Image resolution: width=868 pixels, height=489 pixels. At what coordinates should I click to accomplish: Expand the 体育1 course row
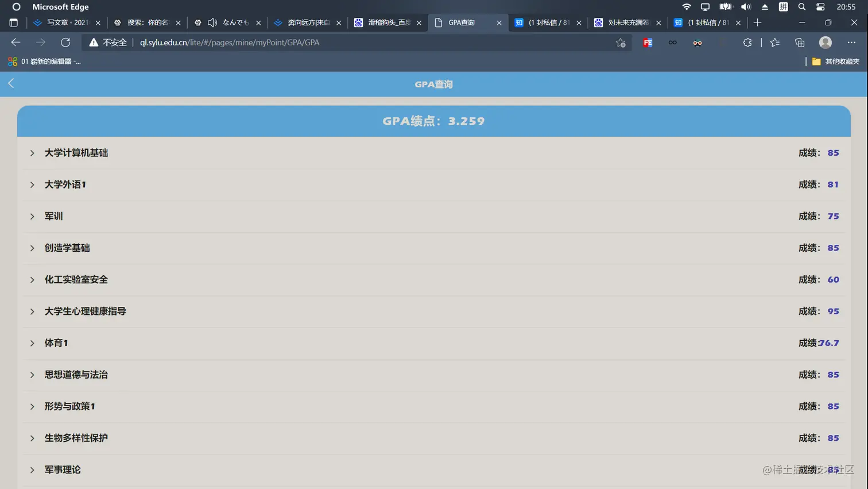pyautogui.click(x=433, y=343)
